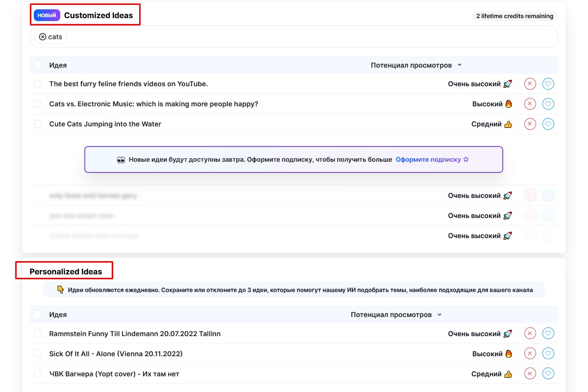This screenshot has width=588, height=392.
Task: Select all Personalized Ideas via header checkbox
Action: coord(38,315)
